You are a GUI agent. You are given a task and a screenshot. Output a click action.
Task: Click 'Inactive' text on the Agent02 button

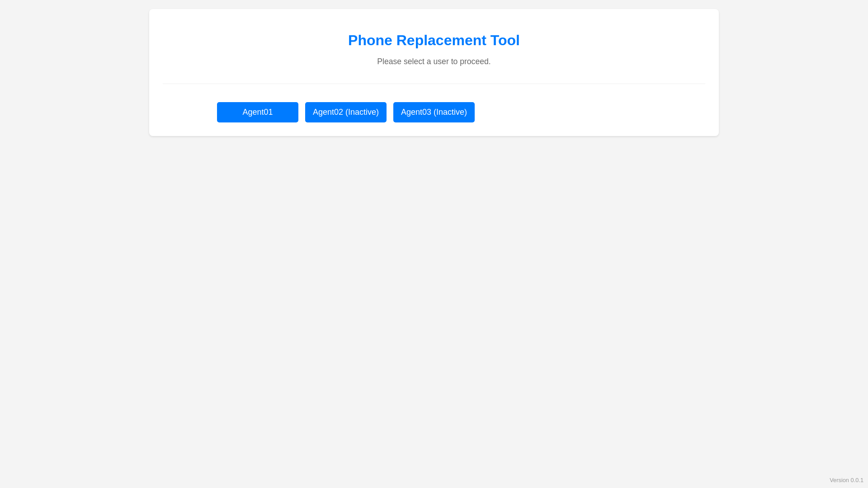[x=362, y=112]
